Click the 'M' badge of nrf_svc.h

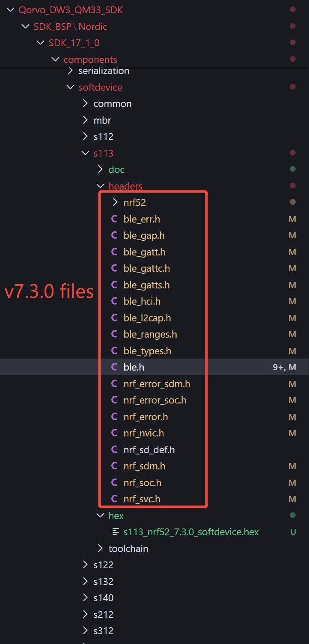[292, 499]
